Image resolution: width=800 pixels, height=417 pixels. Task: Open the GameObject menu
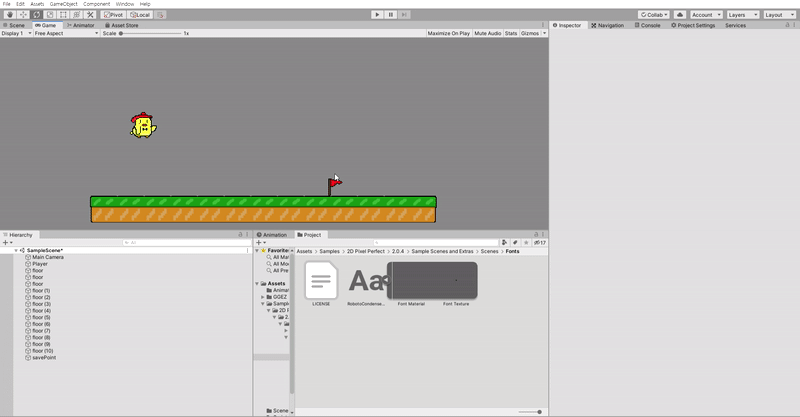(63, 4)
